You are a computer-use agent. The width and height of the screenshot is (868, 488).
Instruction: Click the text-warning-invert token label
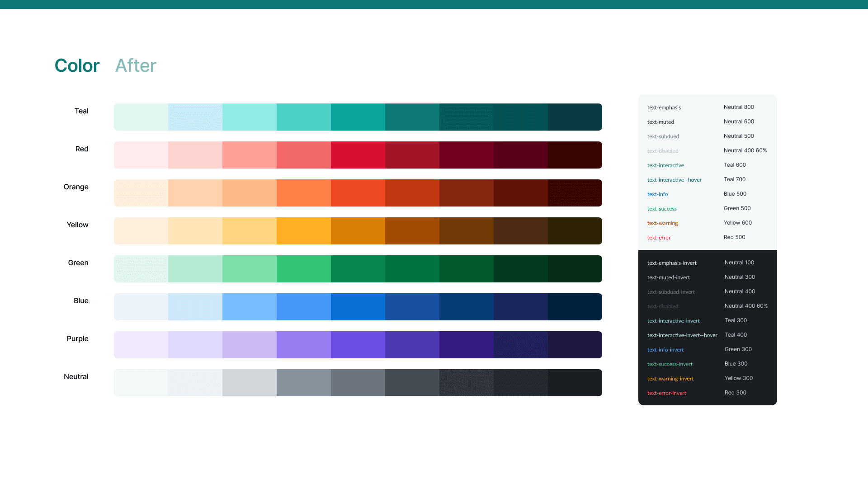pyautogui.click(x=670, y=379)
